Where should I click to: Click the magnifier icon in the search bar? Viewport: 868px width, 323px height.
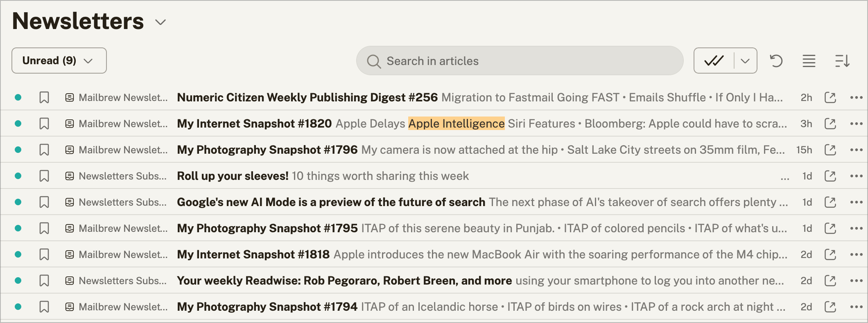point(373,61)
